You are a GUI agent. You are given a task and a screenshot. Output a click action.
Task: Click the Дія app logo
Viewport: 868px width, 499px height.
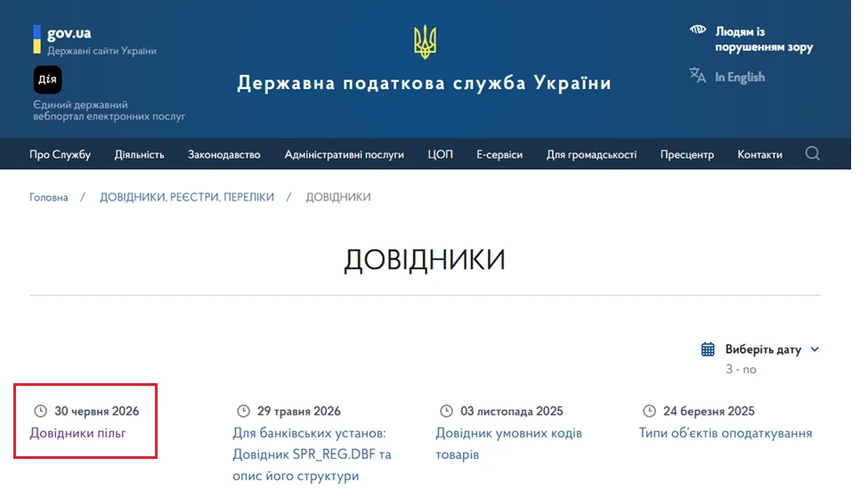coord(47,80)
